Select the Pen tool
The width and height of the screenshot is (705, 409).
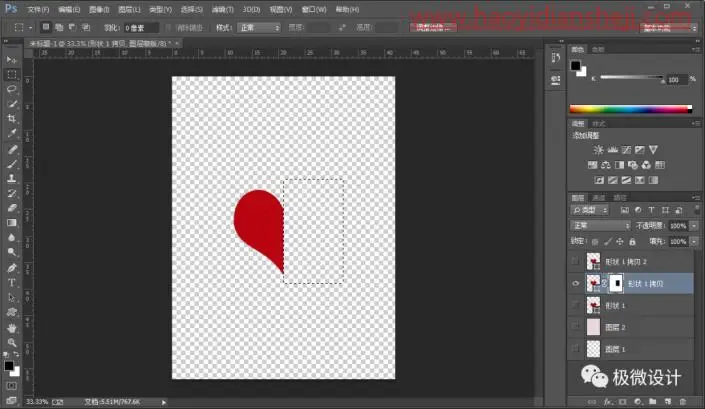[12, 268]
